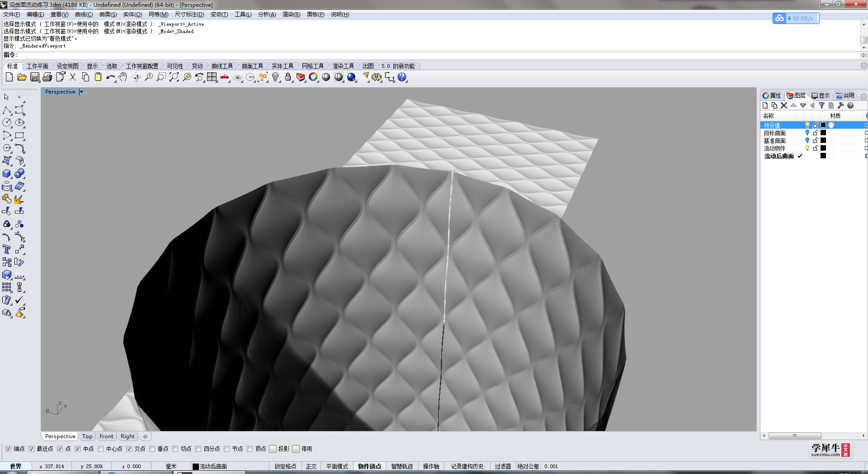
Task: Save the model with the floppy disk icon
Action: tap(34, 77)
